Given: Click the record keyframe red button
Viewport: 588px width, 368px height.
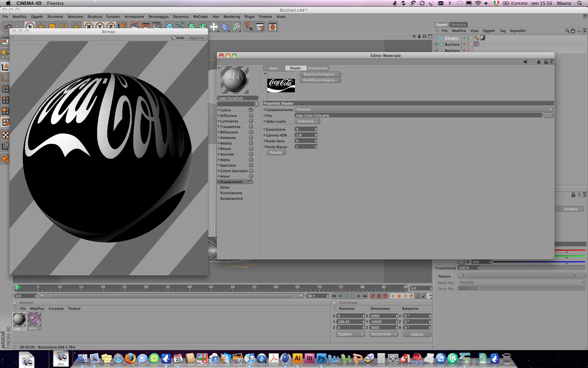Looking at the screenshot, I should click(x=373, y=296).
